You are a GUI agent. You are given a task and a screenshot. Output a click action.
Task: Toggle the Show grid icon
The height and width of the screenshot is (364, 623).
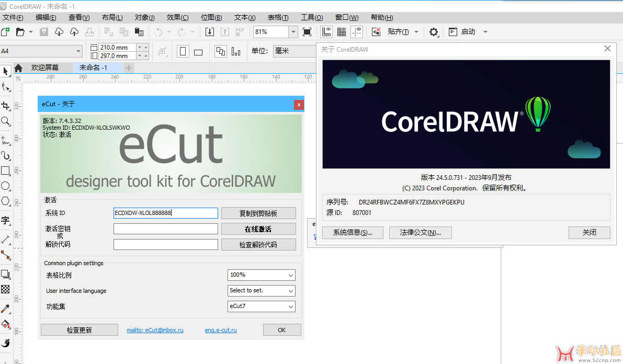click(341, 32)
